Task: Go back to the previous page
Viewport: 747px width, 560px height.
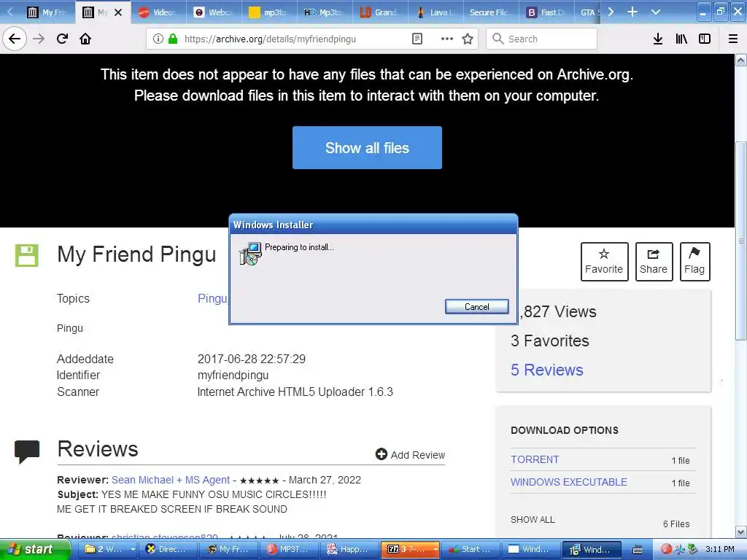Action: 15,39
